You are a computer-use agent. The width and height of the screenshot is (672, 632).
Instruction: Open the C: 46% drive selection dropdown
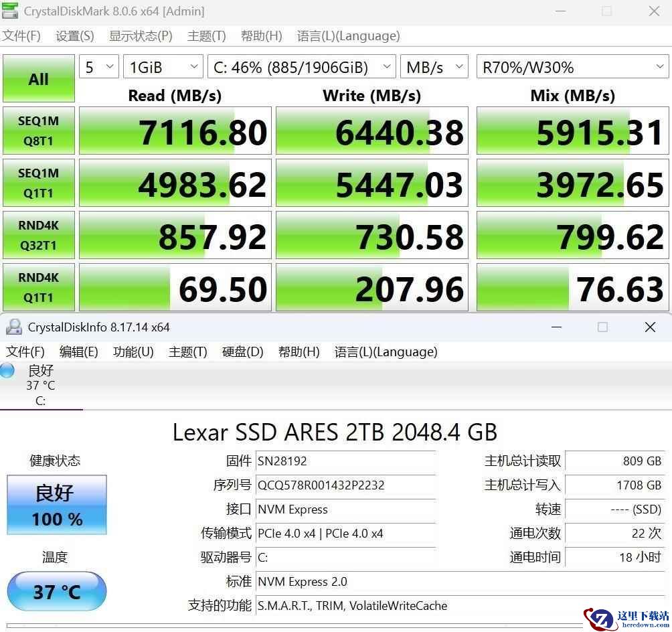tap(301, 67)
